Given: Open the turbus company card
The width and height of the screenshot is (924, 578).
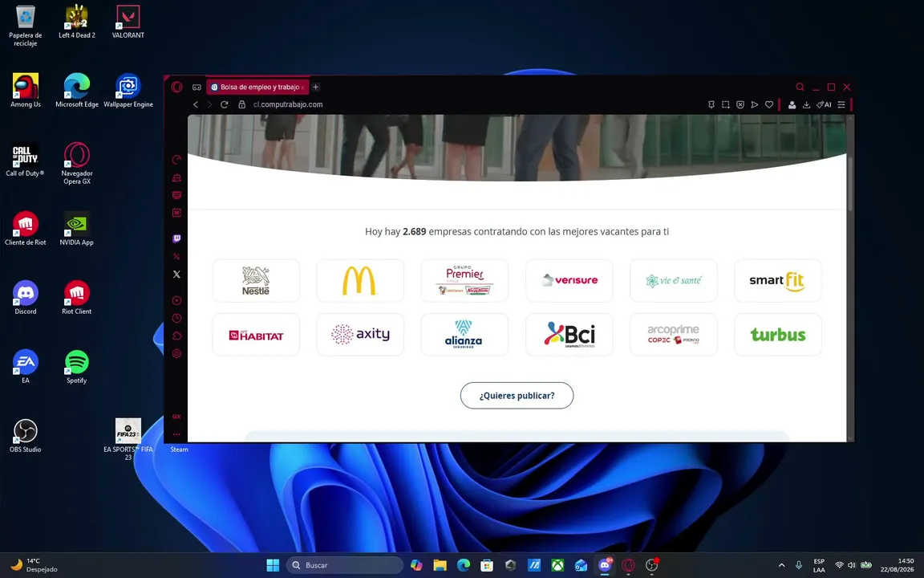Looking at the screenshot, I should tap(778, 335).
